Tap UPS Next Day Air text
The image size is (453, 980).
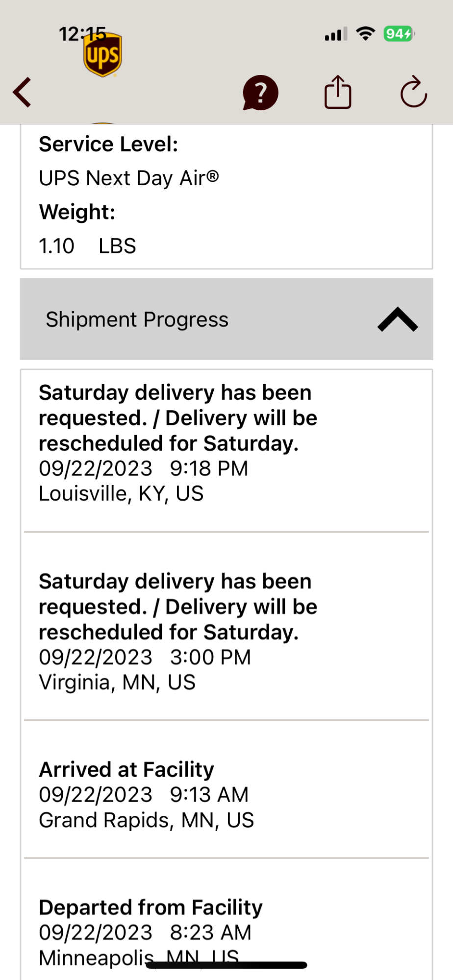coord(129,178)
